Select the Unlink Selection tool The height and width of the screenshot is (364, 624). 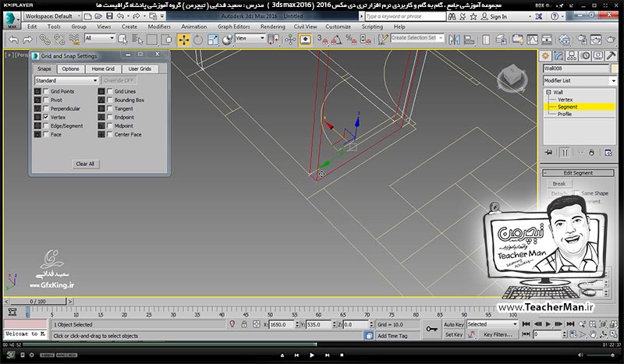click(x=59, y=40)
